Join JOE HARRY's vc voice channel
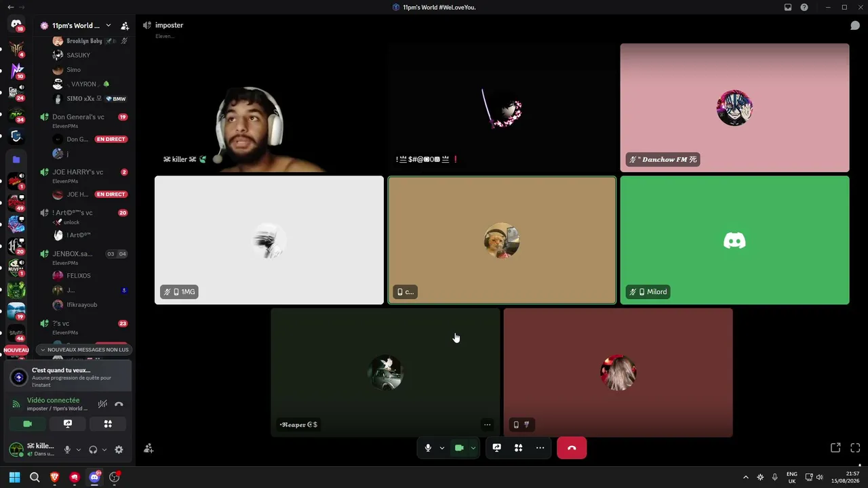Image resolution: width=868 pixels, height=488 pixels. coord(84,175)
